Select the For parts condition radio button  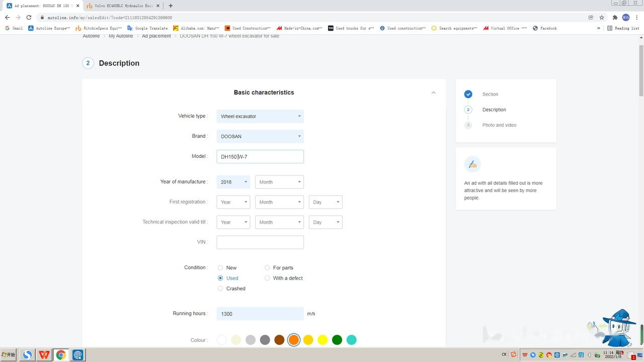[267, 267]
